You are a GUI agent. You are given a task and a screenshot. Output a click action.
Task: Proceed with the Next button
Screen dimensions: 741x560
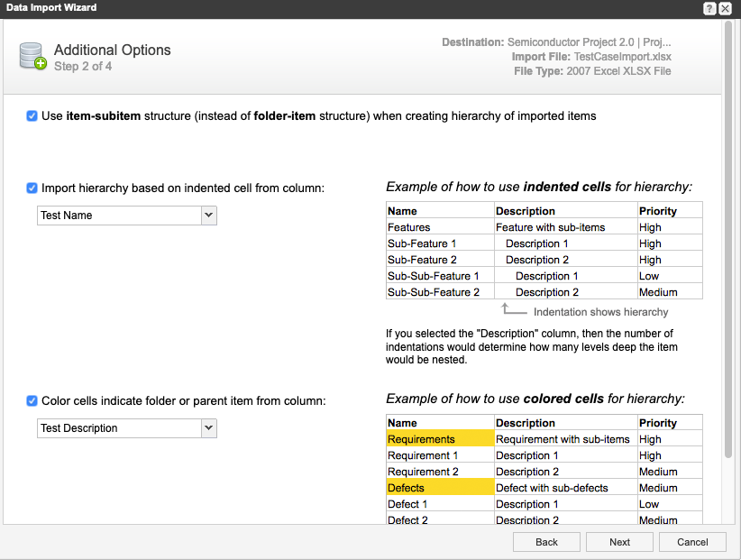[x=619, y=542]
